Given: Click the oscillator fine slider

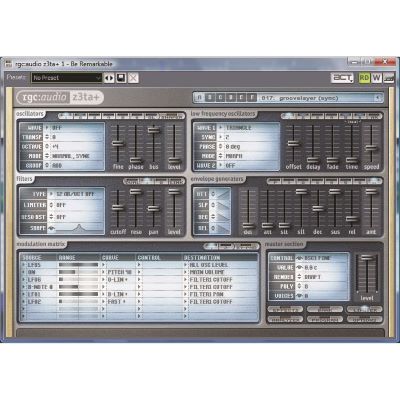Looking at the screenshot, I should pyautogui.click(x=118, y=143).
